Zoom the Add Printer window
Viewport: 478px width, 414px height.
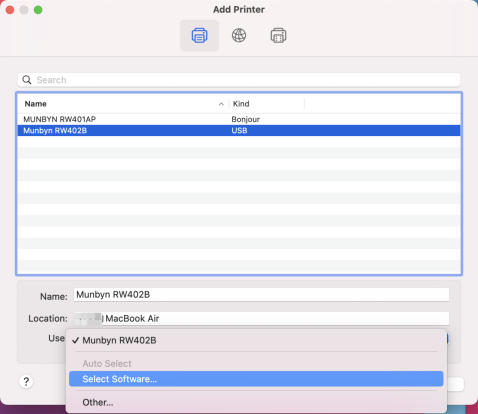click(x=38, y=10)
